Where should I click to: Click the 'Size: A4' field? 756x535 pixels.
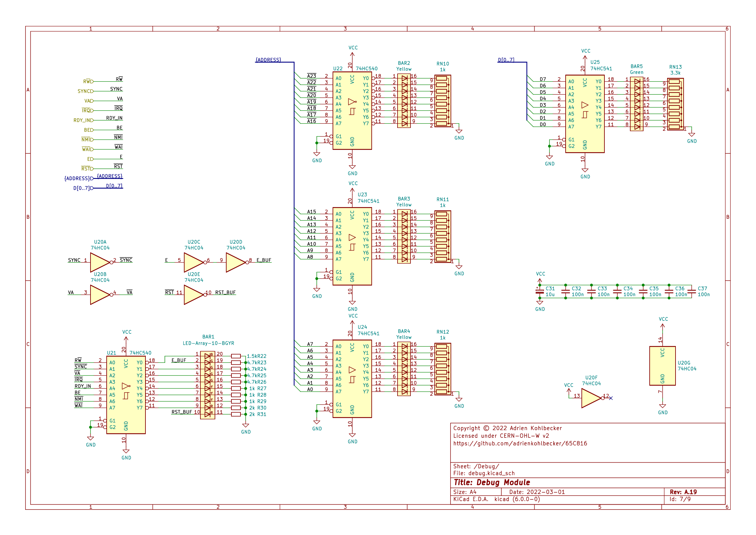tap(465, 492)
